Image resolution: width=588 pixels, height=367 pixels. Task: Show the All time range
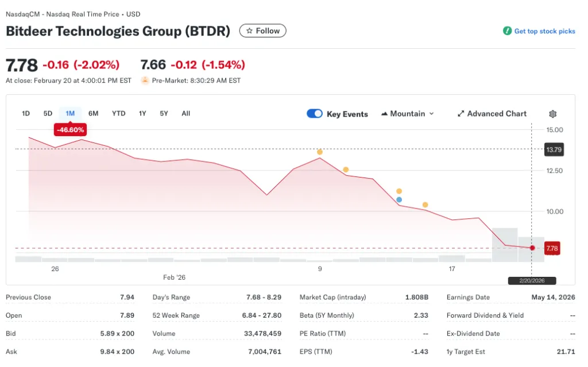[x=186, y=114]
